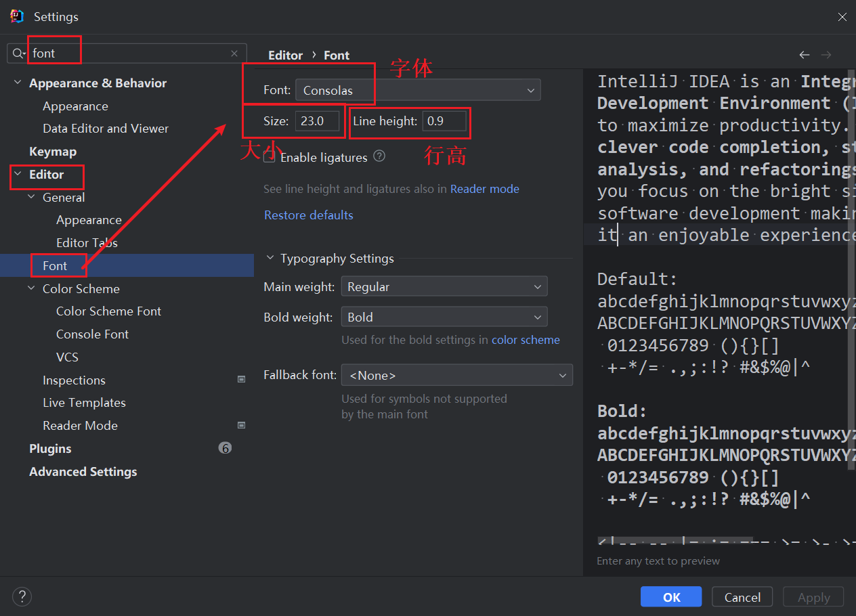Click the settings search field containing font

[x=127, y=53]
